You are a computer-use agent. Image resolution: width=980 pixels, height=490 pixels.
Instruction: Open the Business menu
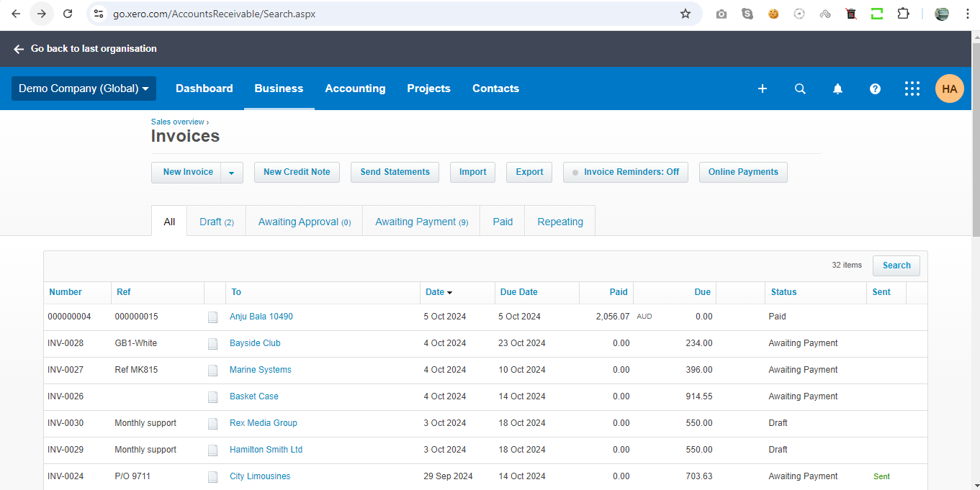(279, 89)
